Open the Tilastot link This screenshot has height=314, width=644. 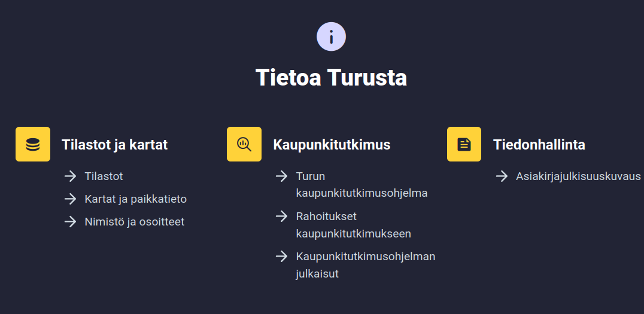pos(104,176)
